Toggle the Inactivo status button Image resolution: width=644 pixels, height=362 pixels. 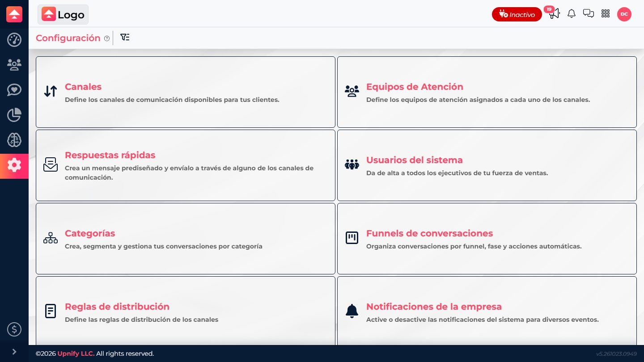pyautogui.click(x=517, y=14)
